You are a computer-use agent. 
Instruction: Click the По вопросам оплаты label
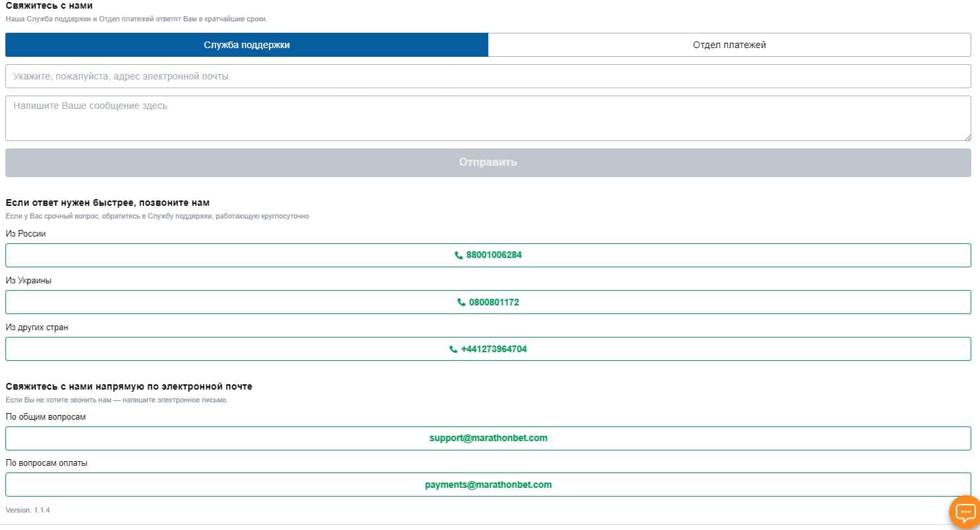46,463
